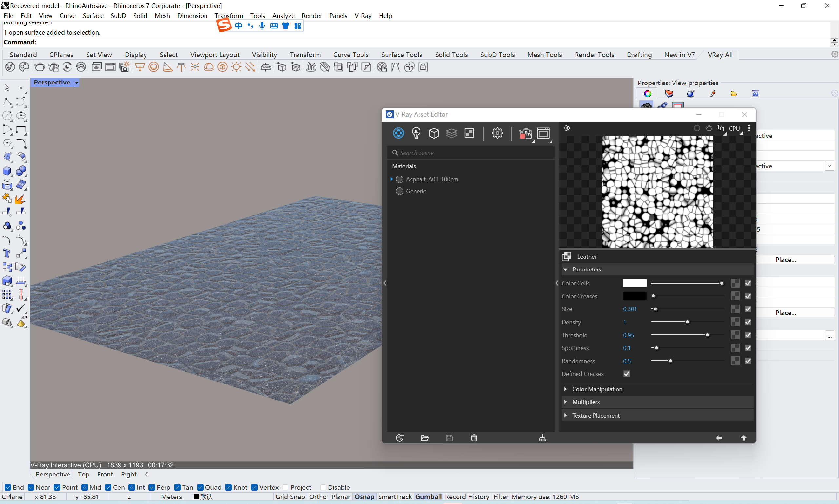Open the Render menu
This screenshot has width=839, height=504.
coord(312,16)
